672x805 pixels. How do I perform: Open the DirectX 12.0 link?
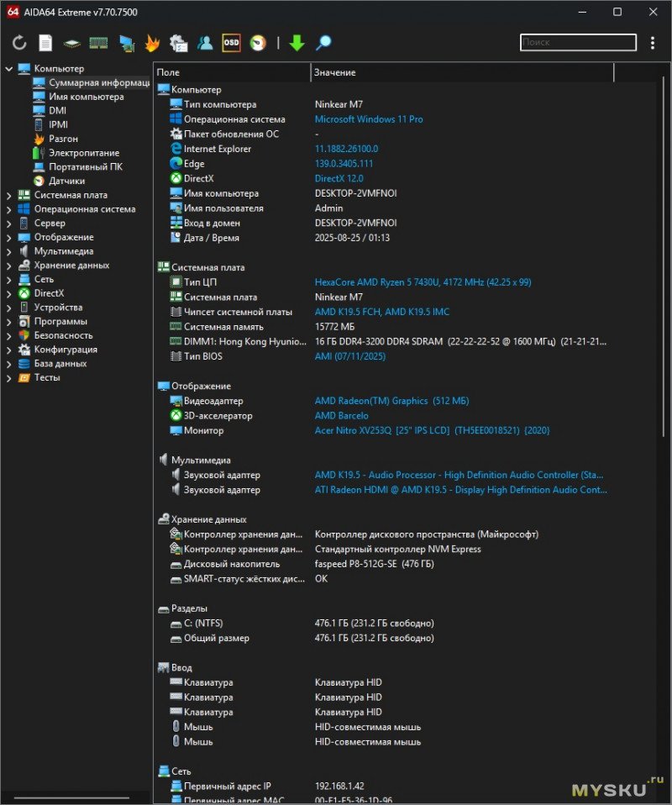point(339,178)
